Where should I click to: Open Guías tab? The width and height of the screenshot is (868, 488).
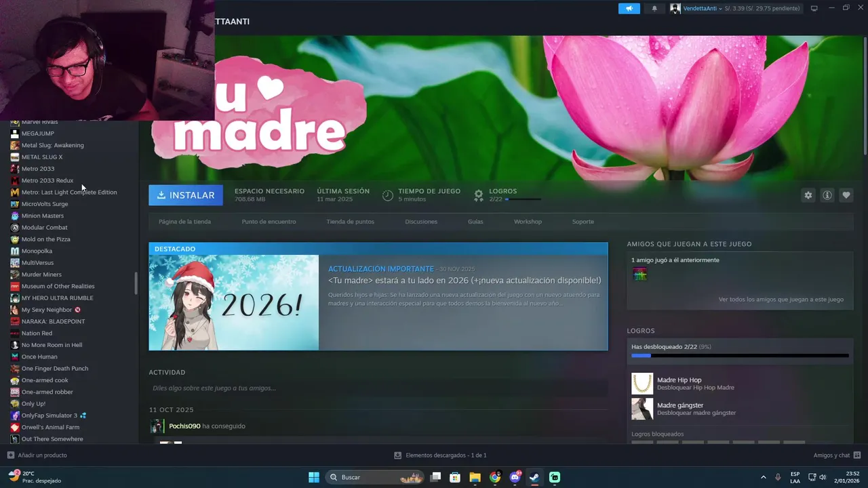coord(475,222)
